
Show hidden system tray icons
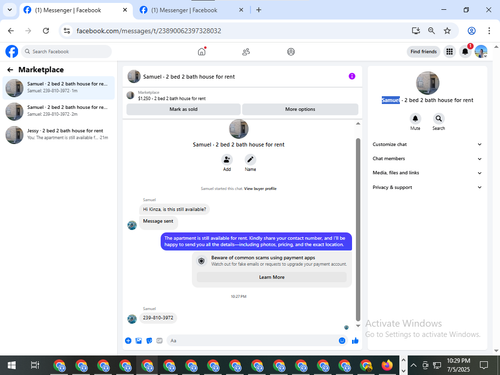(413, 365)
